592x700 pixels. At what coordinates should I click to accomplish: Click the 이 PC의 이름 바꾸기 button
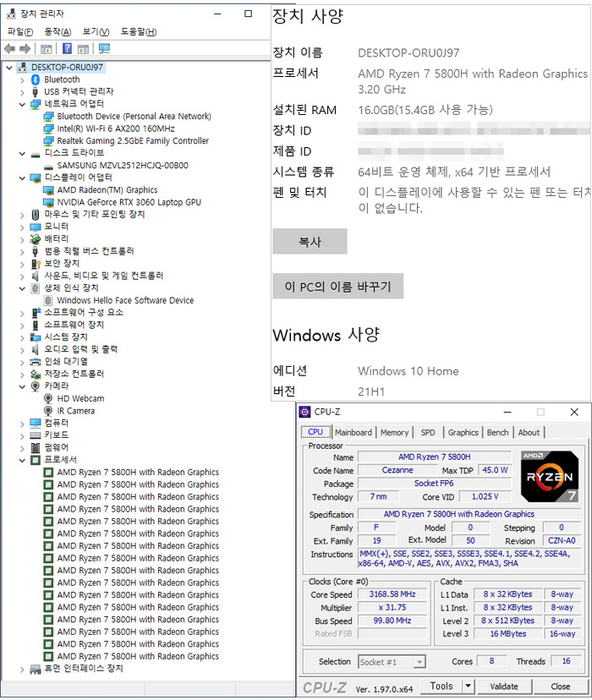pos(338,286)
